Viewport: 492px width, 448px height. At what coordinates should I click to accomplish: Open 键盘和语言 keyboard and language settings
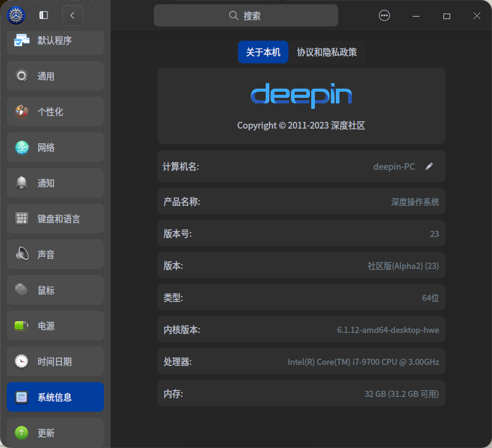55,219
